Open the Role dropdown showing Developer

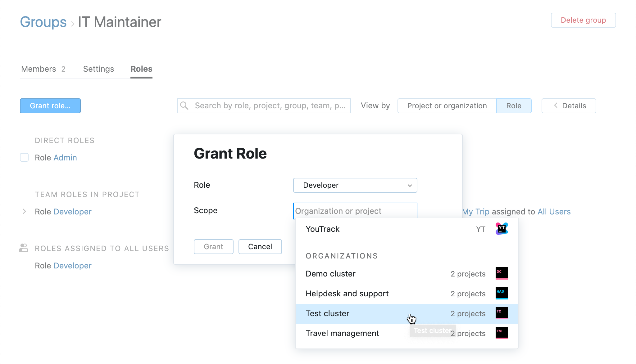[355, 185]
